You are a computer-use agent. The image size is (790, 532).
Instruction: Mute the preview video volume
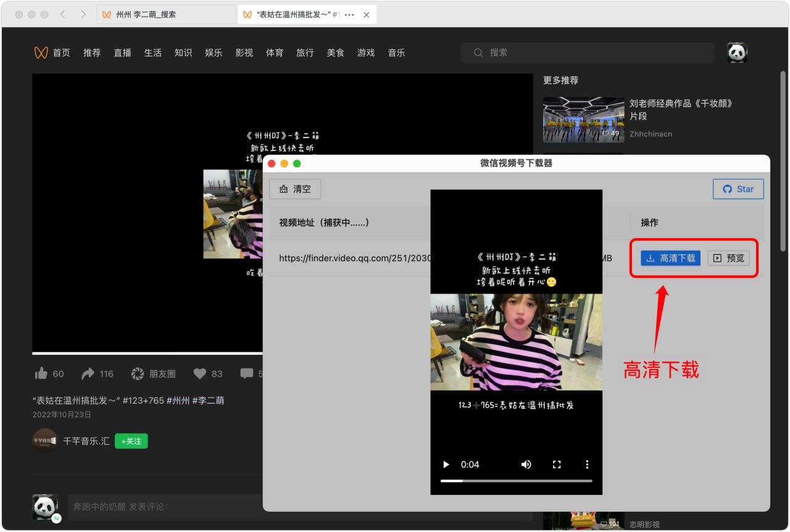pos(526,464)
